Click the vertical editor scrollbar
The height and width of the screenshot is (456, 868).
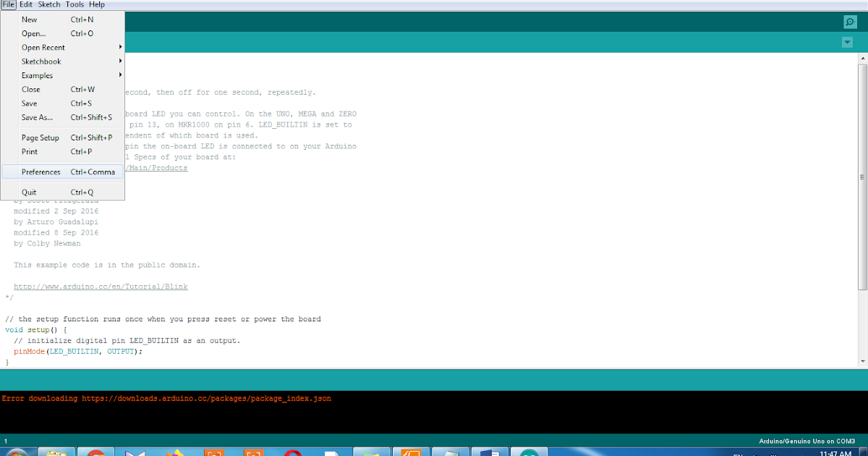861,177
